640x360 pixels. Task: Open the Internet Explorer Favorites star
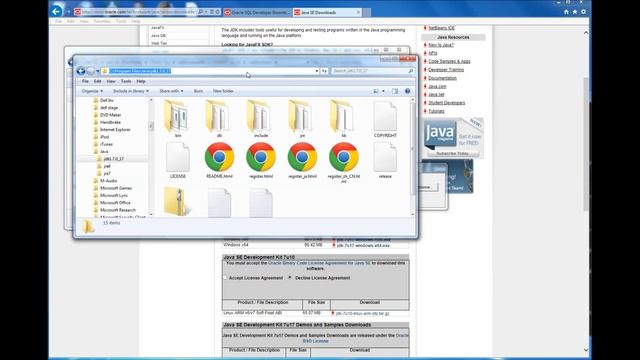coord(575,12)
